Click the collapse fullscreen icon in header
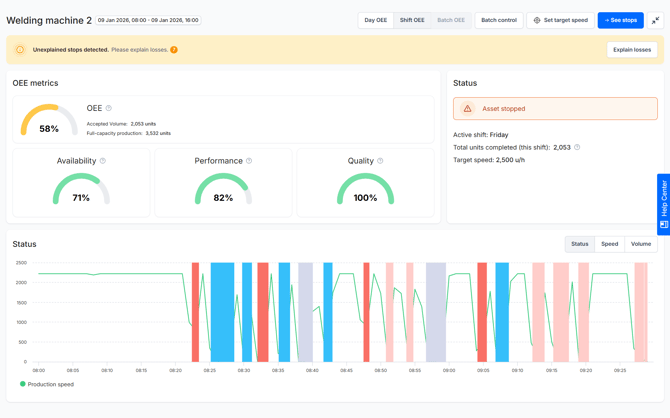The height and width of the screenshot is (418, 670). pyautogui.click(x=655, y=20)
